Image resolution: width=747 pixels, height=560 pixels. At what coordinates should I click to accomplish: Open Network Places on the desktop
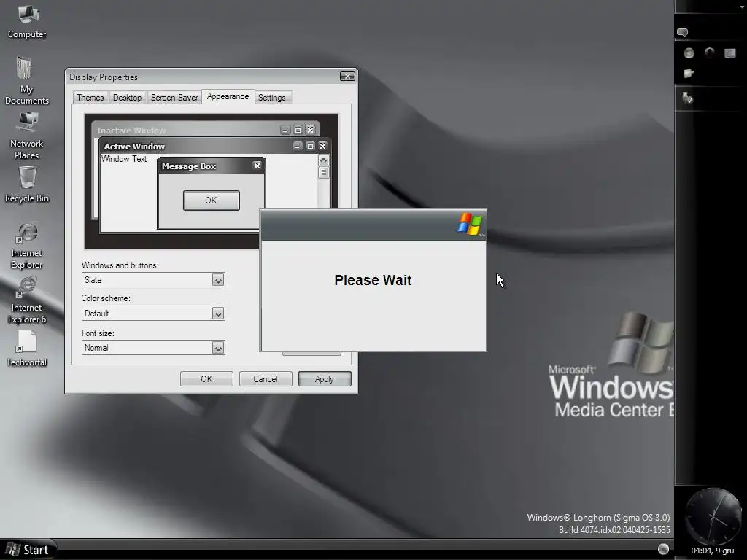27,136
